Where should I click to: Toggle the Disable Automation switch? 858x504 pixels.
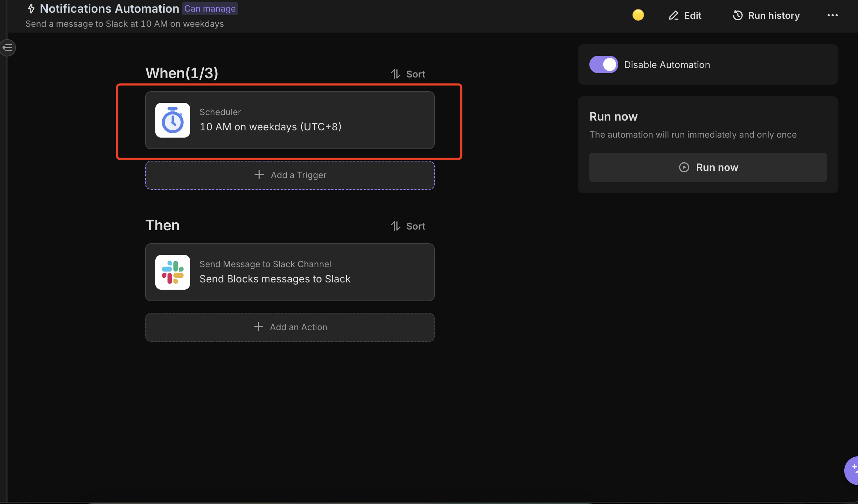(x=603, y=64)
